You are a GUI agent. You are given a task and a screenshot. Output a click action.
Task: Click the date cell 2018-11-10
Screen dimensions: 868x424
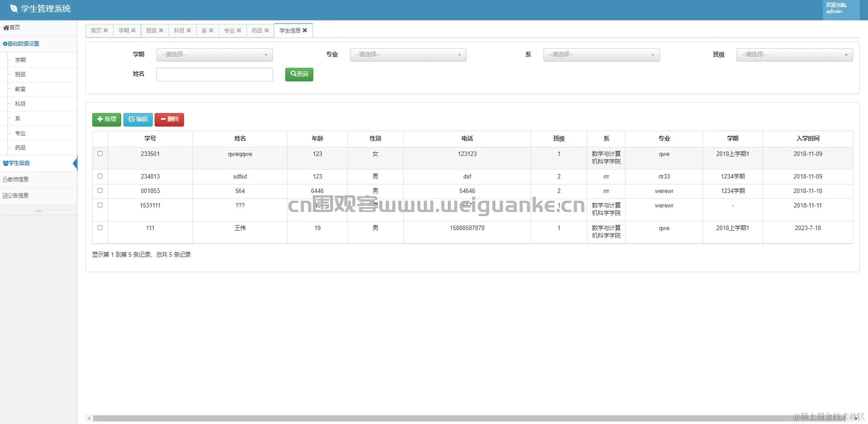click(x=808, y=191)
